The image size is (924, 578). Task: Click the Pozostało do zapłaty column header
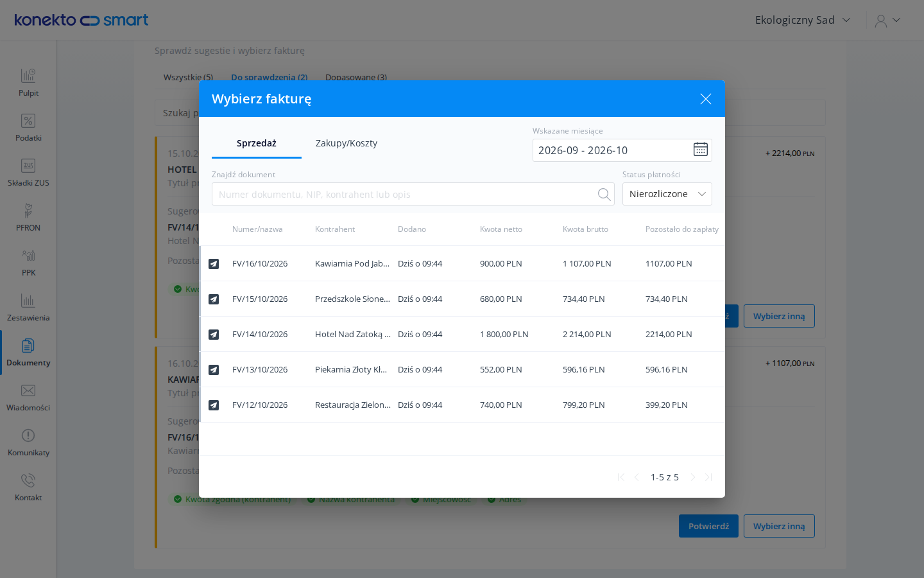(x=682, y=229)
